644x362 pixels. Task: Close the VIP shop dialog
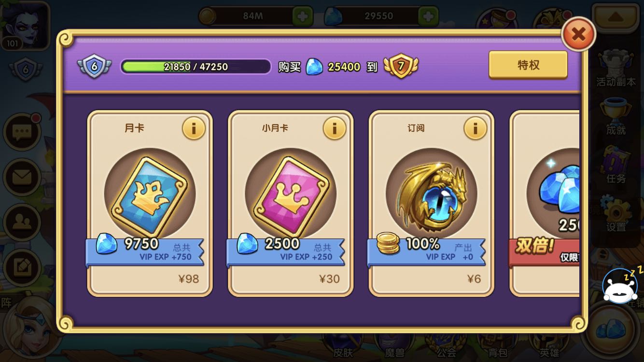(578, 34)
